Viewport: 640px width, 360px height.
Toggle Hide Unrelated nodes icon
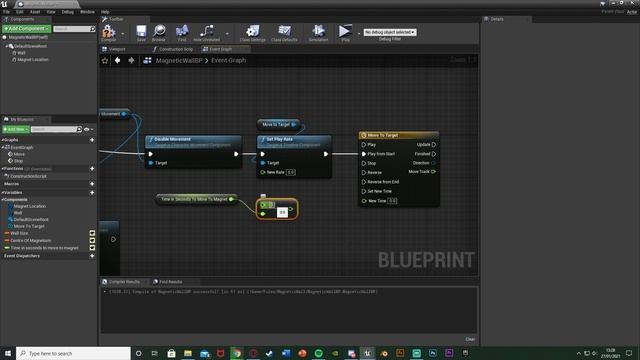207,31
